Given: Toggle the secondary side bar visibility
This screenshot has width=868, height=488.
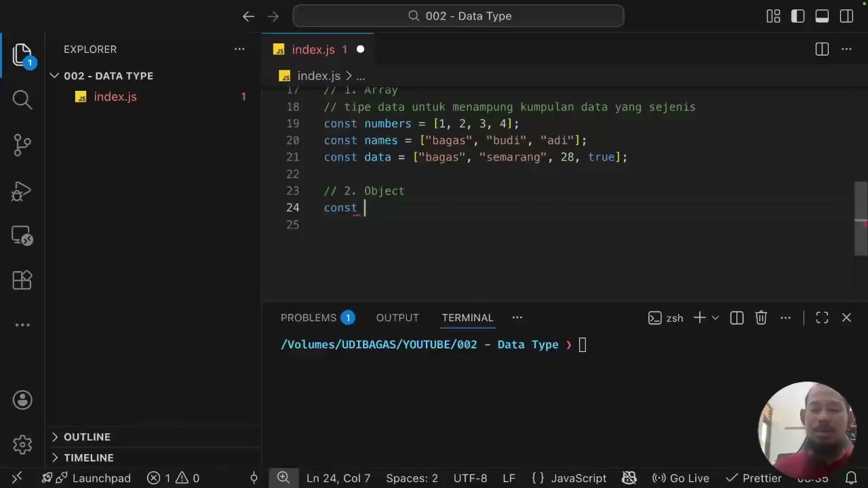Looking at the screenshot, I should tap(846, 16).
